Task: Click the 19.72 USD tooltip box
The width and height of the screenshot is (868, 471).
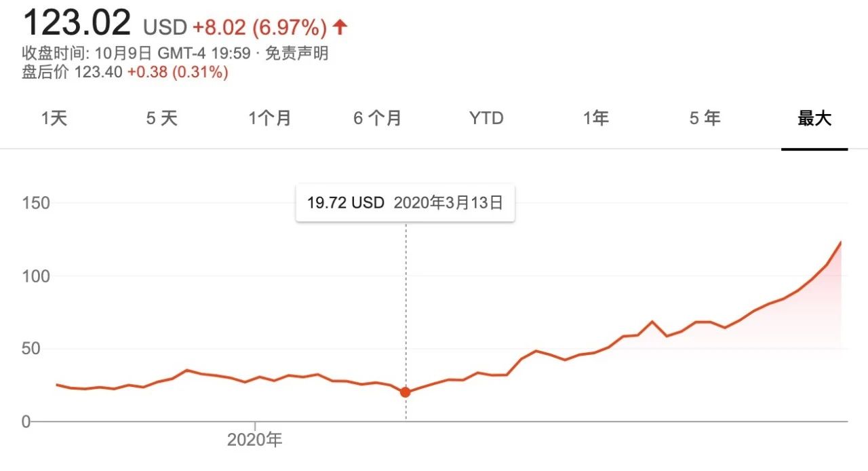Action: (x=405, y=203)
